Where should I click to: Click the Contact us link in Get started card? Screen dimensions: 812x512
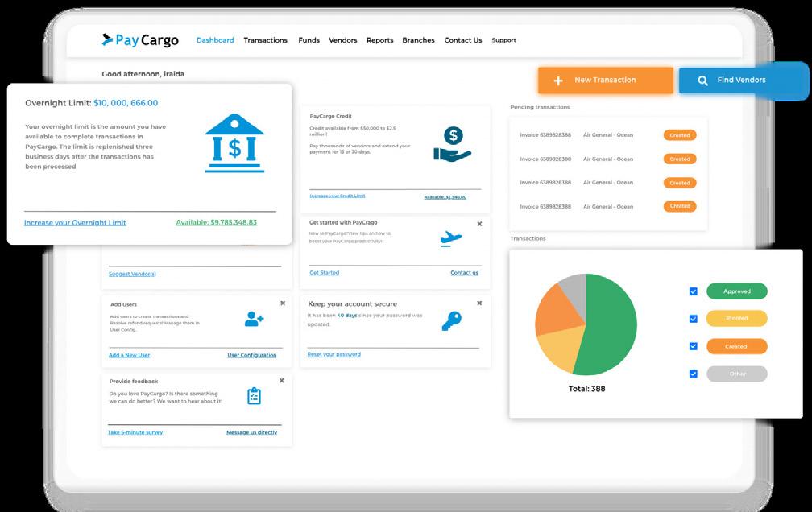[465, 273]
